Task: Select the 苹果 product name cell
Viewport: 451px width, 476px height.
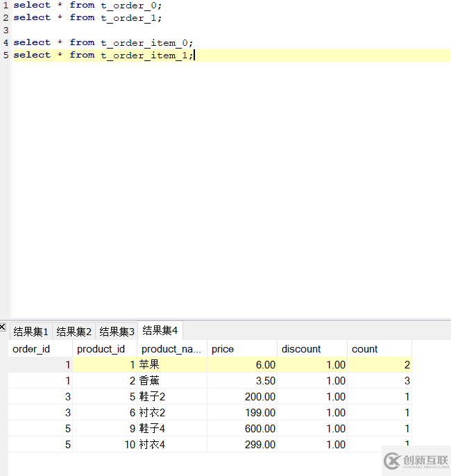Action: [x=171, y=365]
